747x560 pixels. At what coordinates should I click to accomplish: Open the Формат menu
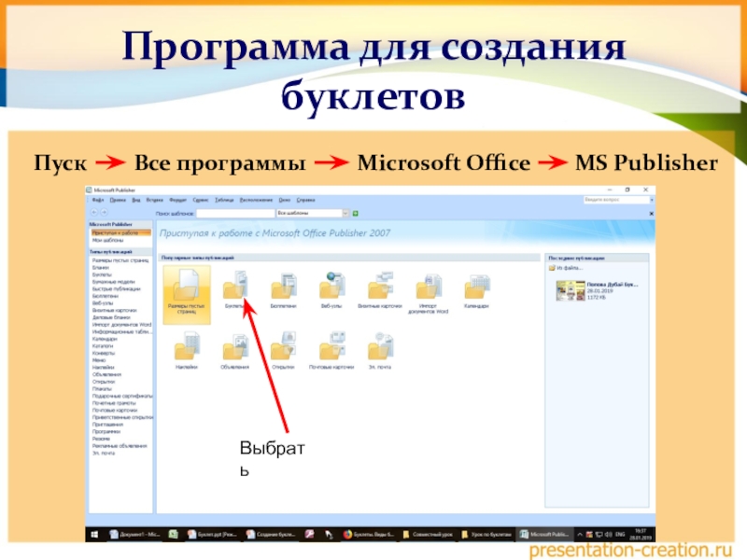pos(178,200)
